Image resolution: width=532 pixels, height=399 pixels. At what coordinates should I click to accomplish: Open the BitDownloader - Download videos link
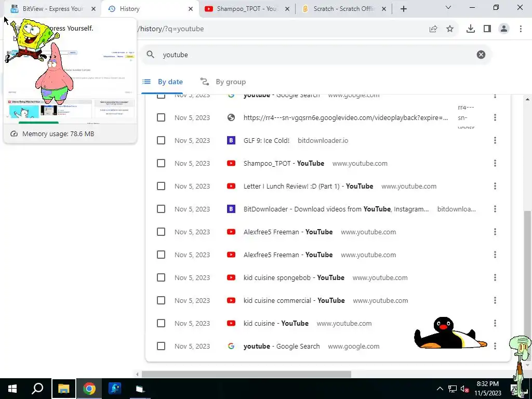pos(336,209)
